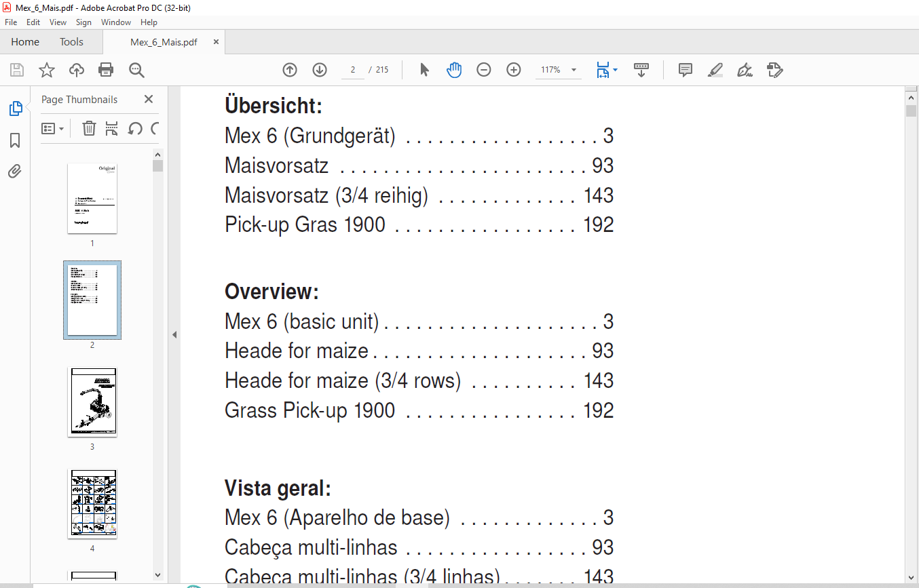Select page 2 thumbnail
This screenshot has width=919, height=588.
(92, 300)
